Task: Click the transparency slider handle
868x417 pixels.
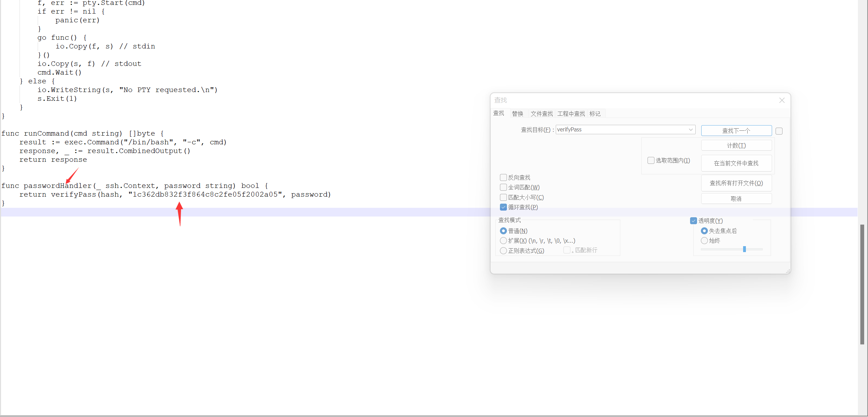Action: tap(744, 249)
